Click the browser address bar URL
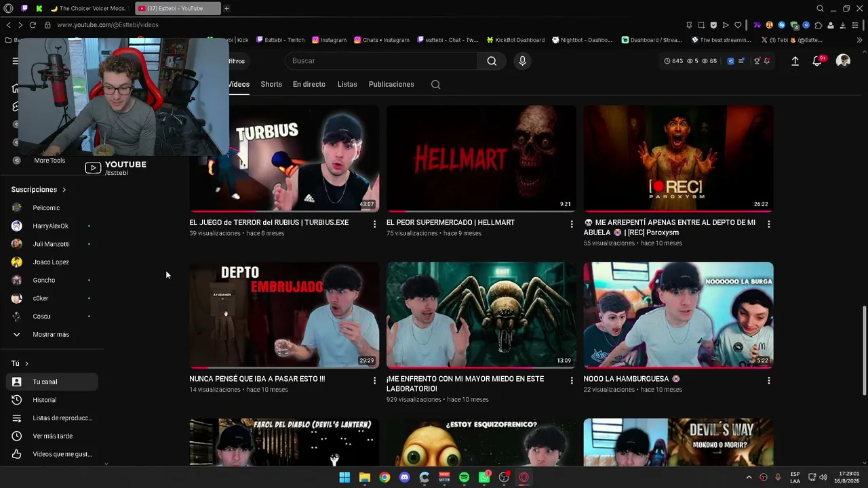The height and width of the screenshot is (488, 868). click(108, 25)
